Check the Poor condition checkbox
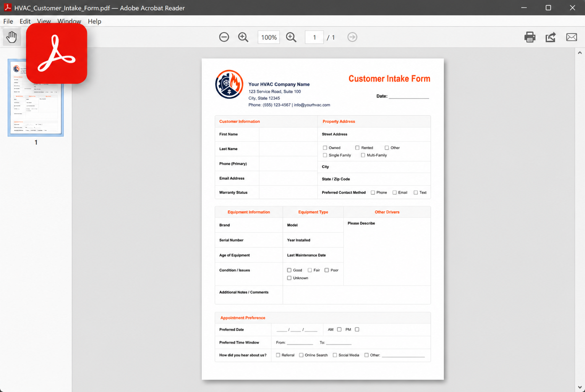The image size is (585, 392). click(x=327, y=270)
